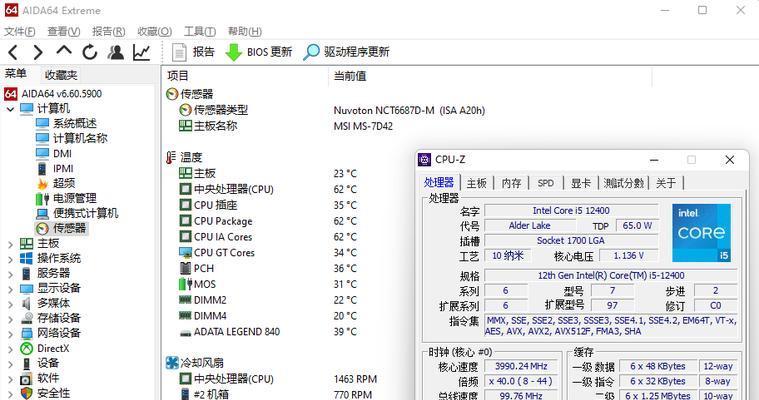Switch to SPD tab in CPU-Z
Image resolution: width=759 pixels, height=400 pixels.
(546, 183)
